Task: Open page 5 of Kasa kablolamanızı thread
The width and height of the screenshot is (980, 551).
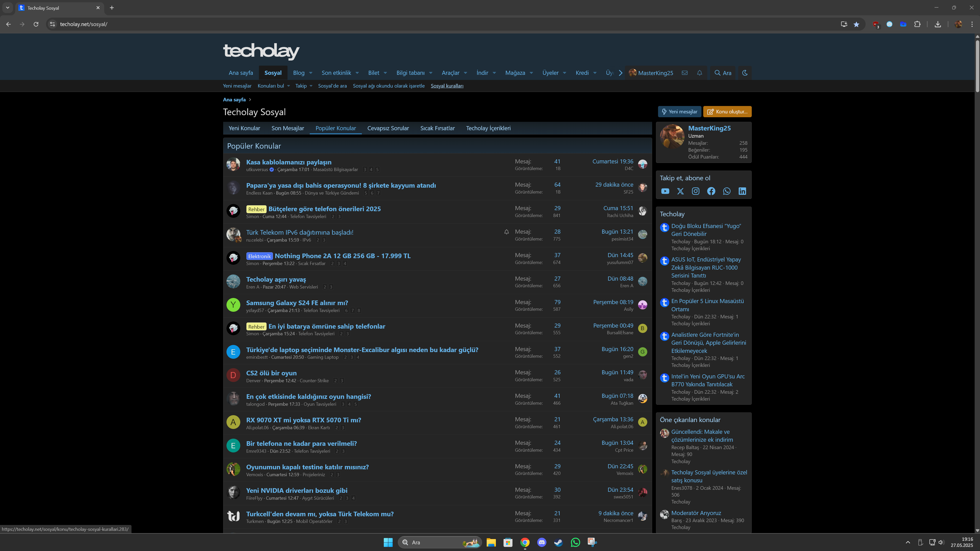Action: (x=377, y=170)
